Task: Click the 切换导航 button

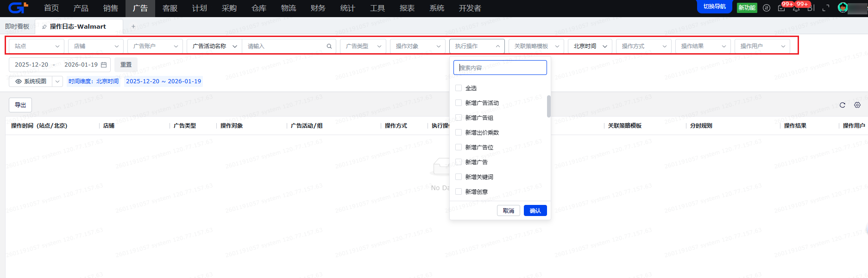Action: (x=715, y=6)
